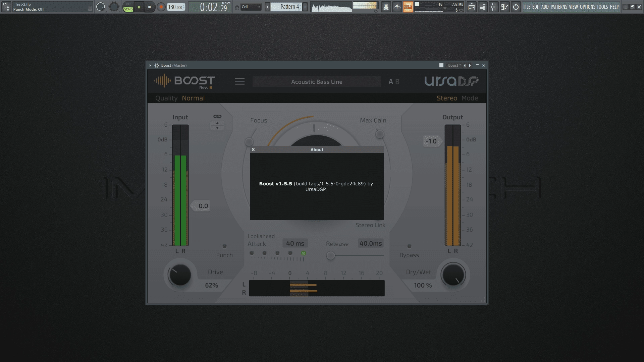Click the Max Gain knob
Screen dimensions: 644x362
[x=380, y=134]
